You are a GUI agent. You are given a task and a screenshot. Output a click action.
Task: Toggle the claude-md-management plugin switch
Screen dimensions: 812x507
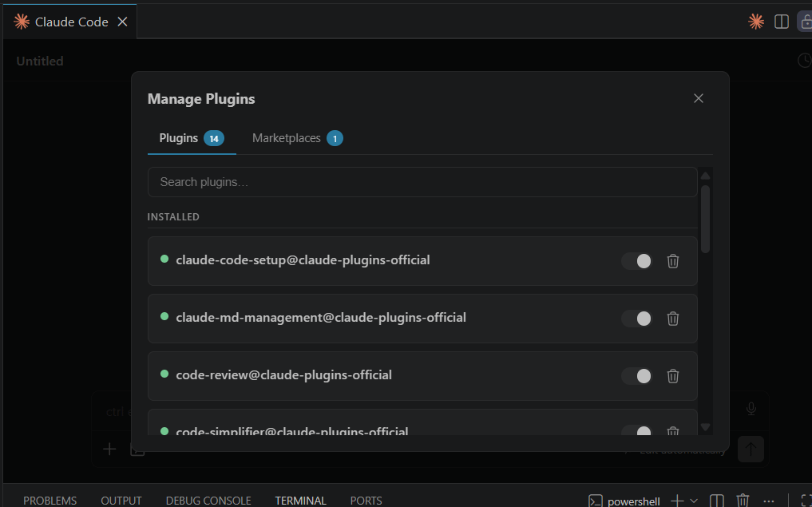[x=636, y=319]
